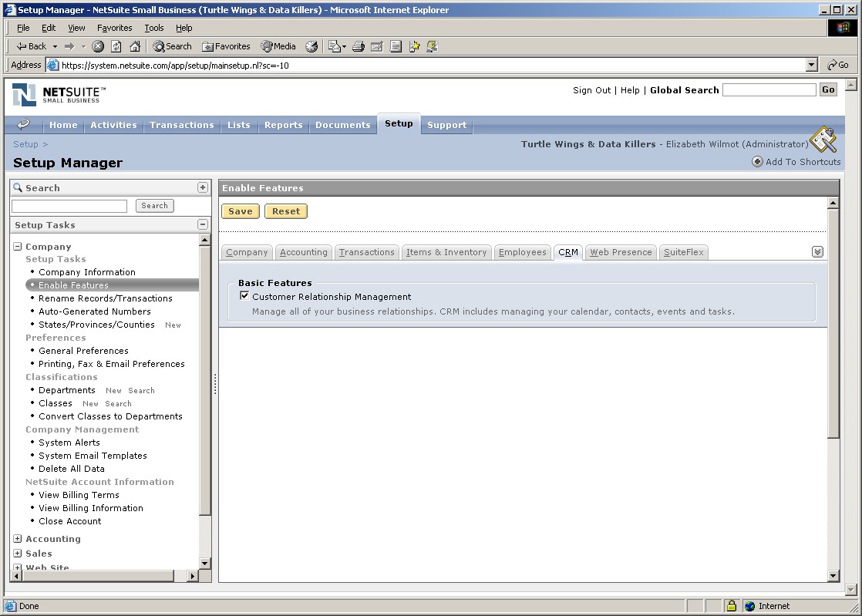Click the sidebar horizontal scrollbar right arrow
The width and height of the screenshot is (862, 616).
point(192,576)
